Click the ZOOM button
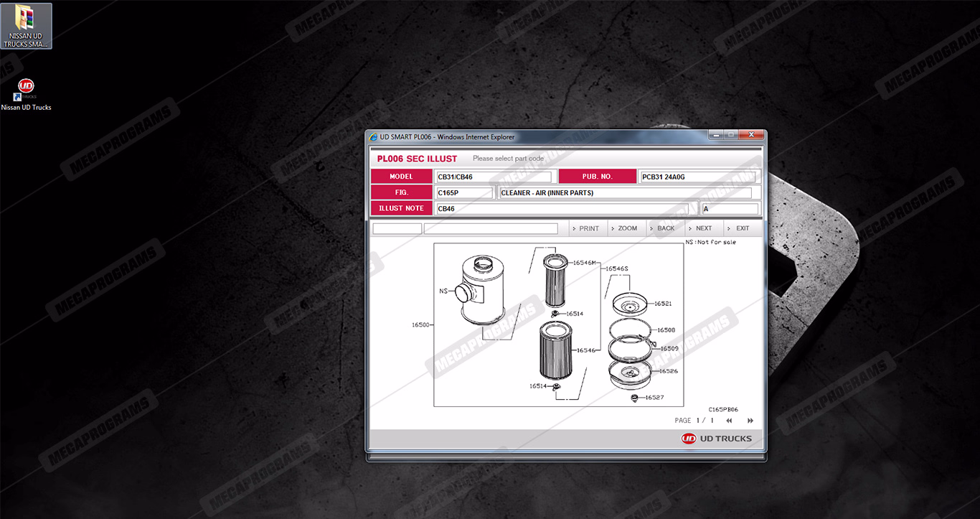 [x=627, y=228]
